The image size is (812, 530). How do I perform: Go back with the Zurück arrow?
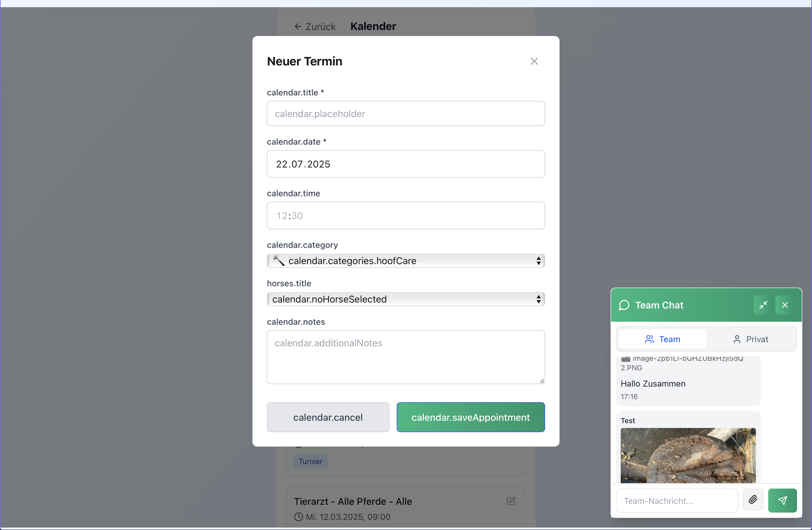coord(315,27)
